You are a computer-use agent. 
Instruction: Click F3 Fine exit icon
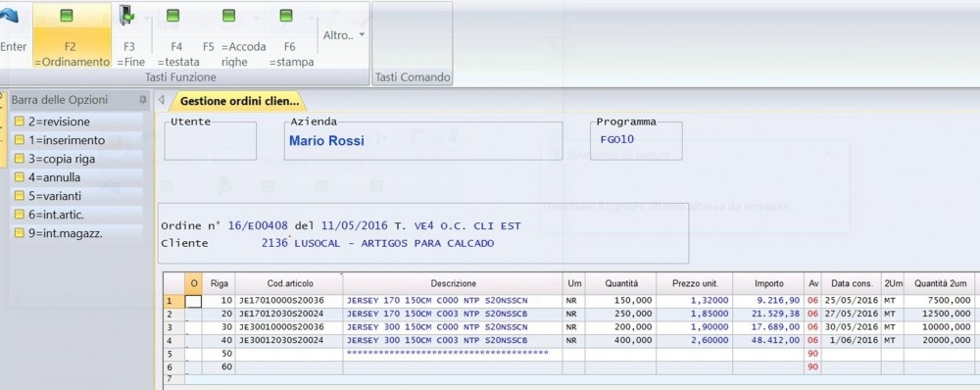pyautogui.click(x=126, y=15)
